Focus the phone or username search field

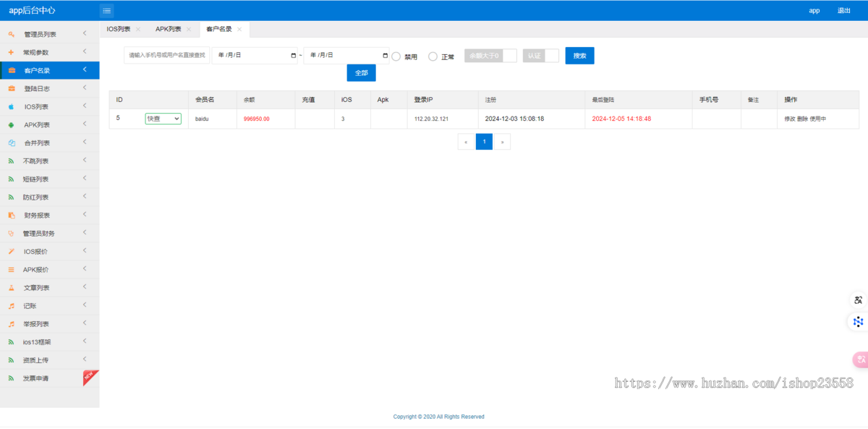[x=166, y=56]
